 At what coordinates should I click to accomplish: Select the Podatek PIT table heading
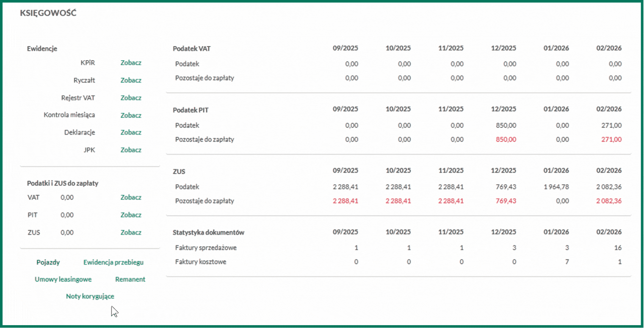[x=191, y=110]
